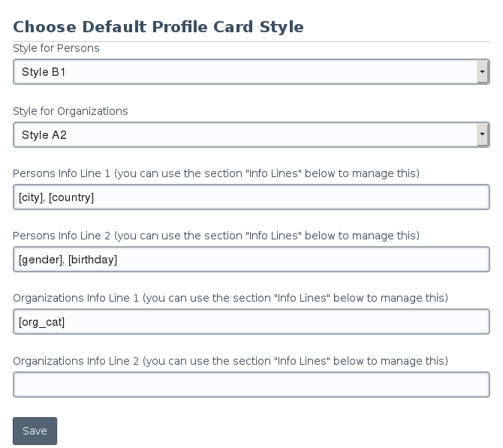Click the field containing [org_cat]
The width and height of the screenshot is (503, 448).
click(x=251, y=322)
